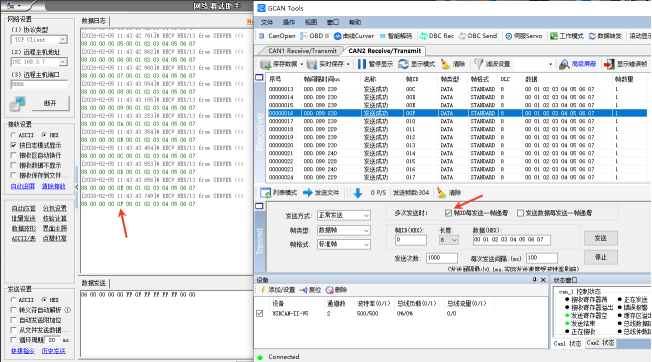Click the disconnect button in network assistant

coord(50,103)
